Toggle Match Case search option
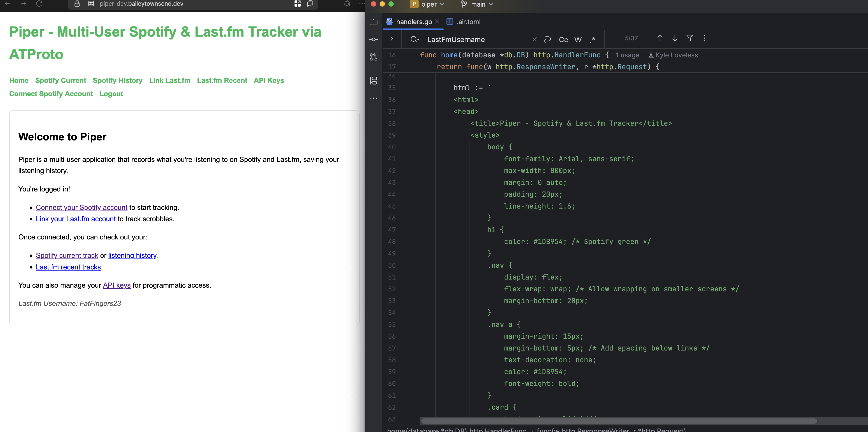Image resolution: width=868 pixels, height=432 pixels. 563,40
